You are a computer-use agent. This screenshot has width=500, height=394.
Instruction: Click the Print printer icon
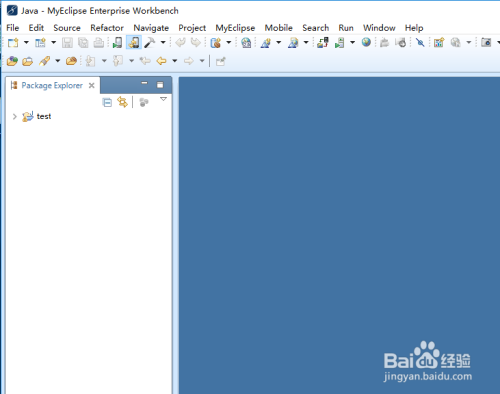(x=99, y=43)
